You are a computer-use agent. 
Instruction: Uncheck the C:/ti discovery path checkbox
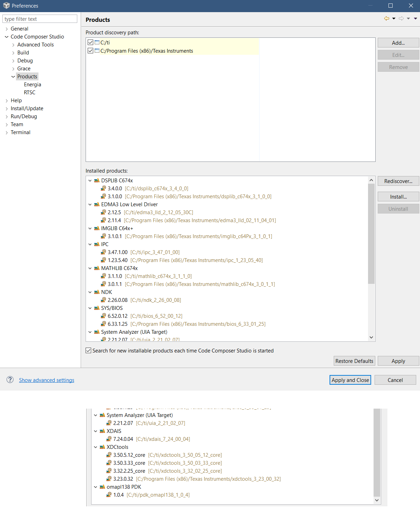tap(90, 43)
